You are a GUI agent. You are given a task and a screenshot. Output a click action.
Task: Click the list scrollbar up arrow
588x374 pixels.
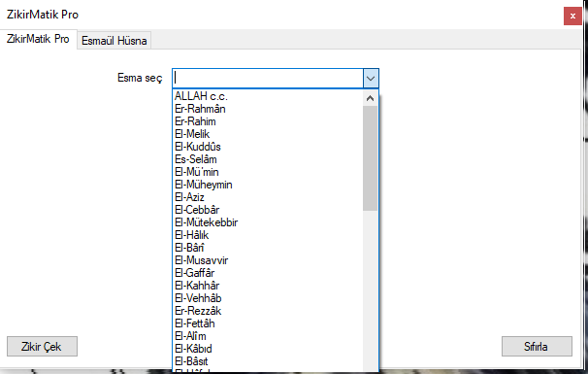[x=370, y=98]
